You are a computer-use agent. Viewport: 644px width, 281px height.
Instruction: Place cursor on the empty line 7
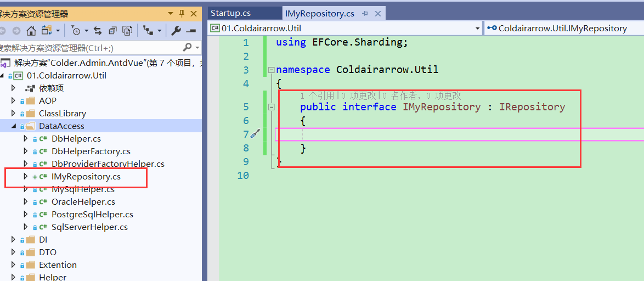click(460, 134)
